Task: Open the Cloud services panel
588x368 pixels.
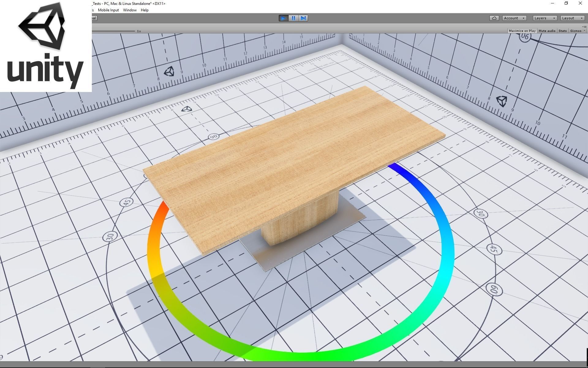Action: coord(494,18)
